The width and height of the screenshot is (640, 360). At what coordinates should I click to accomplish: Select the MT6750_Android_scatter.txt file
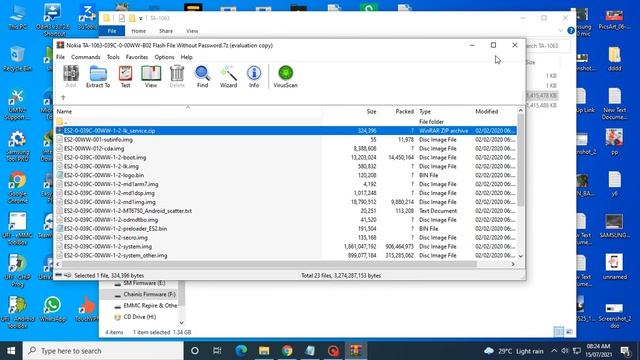tap(286, 211)
